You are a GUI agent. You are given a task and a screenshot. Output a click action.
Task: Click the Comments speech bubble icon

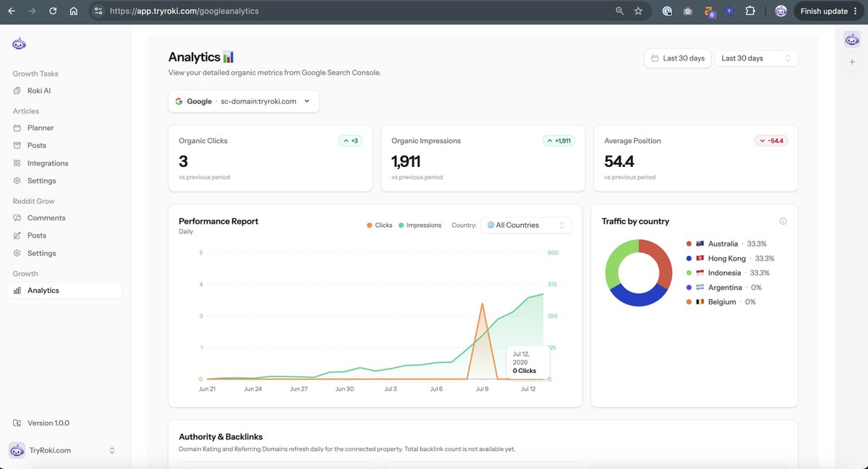[x=18, y=218]
